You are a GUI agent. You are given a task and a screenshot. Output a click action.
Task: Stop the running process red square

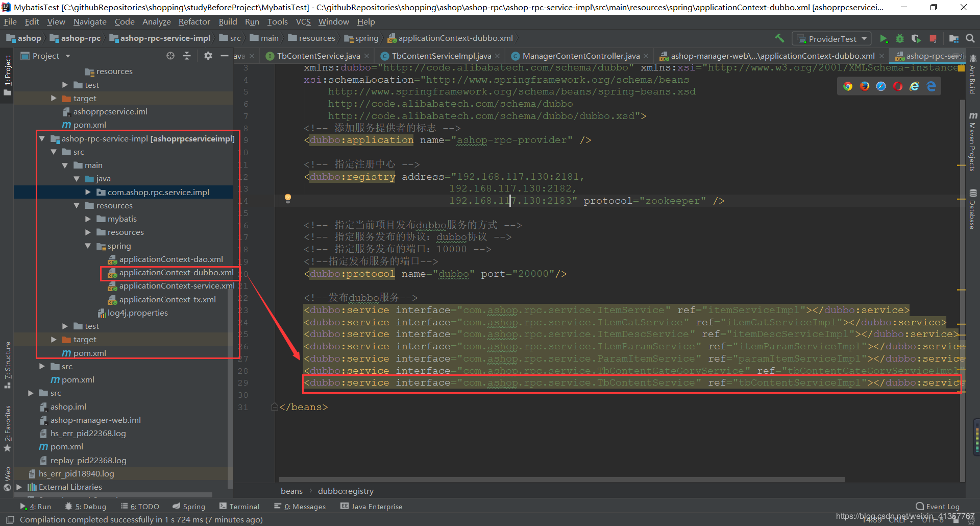pyautogui.click(x=933, y=39)
